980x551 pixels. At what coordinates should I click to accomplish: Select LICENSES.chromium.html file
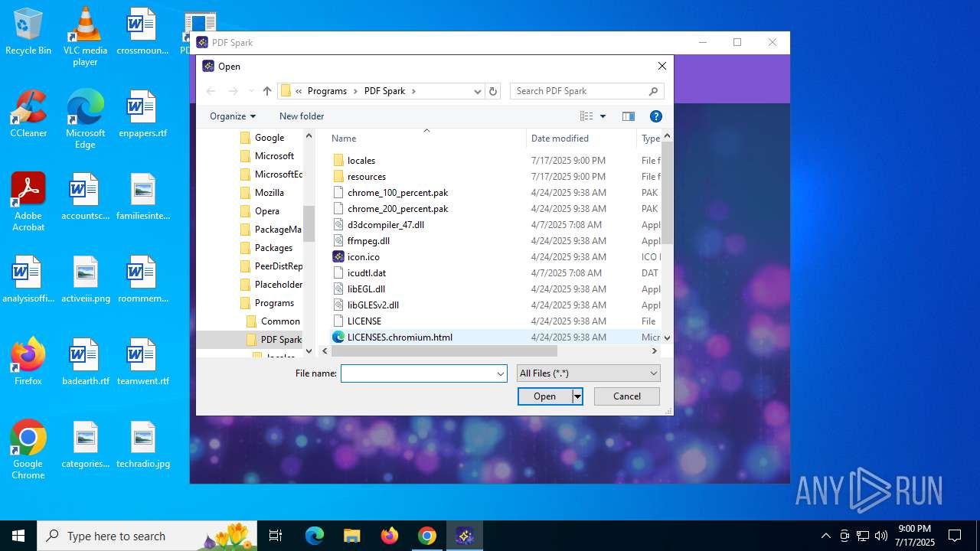pos(400,337)
